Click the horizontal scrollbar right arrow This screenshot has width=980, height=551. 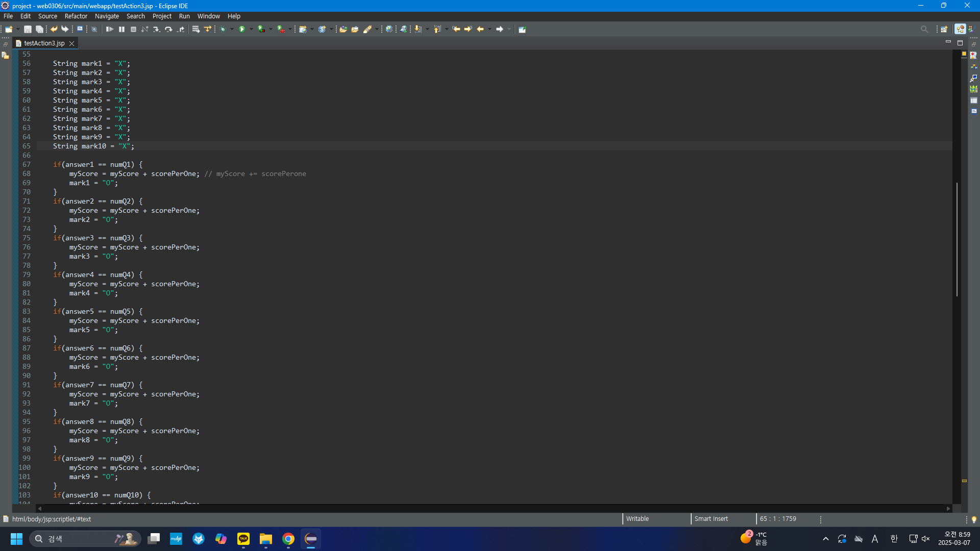(948, 509)
